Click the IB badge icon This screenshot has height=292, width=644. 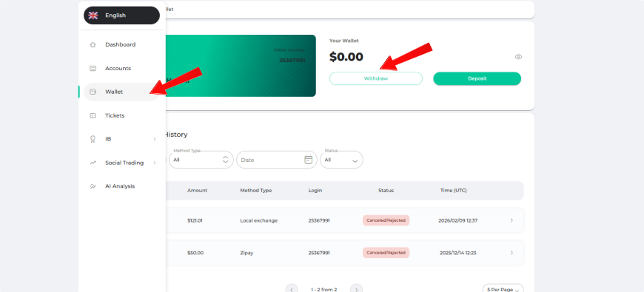click(x=93, y=139)
